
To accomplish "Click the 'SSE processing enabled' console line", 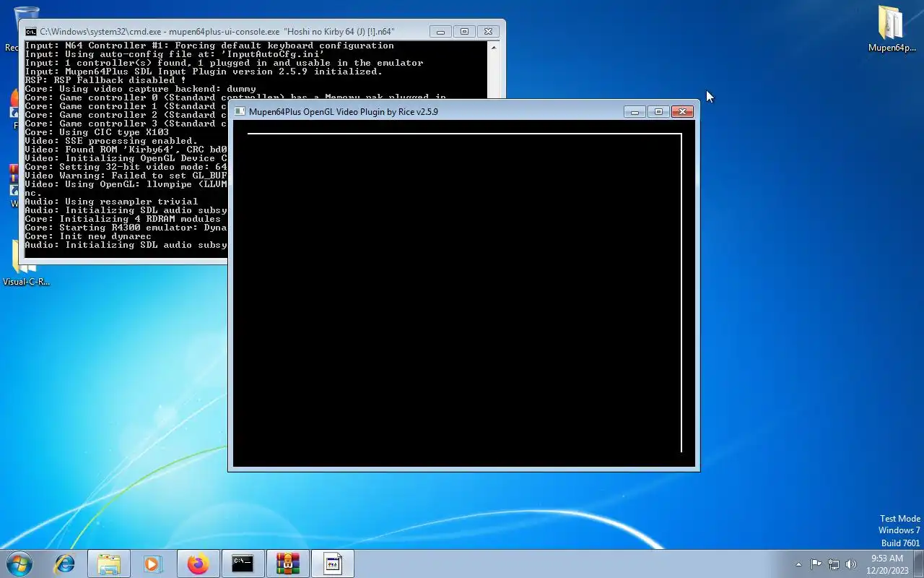I will pyautogui.click(x=111, y=141).
